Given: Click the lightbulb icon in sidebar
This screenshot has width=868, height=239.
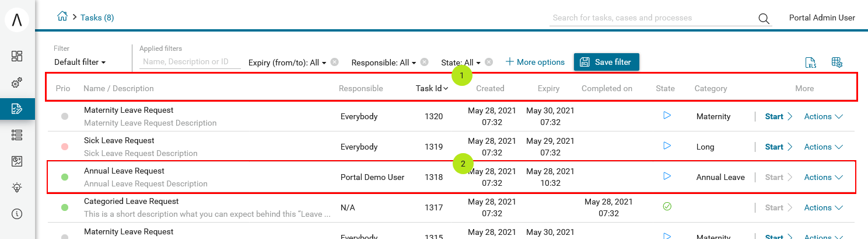Looking at the screenshot, I should [17, 188].
